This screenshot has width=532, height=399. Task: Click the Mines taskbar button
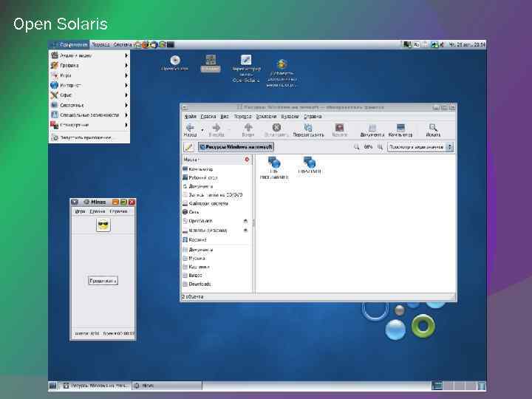click(167, 386)
